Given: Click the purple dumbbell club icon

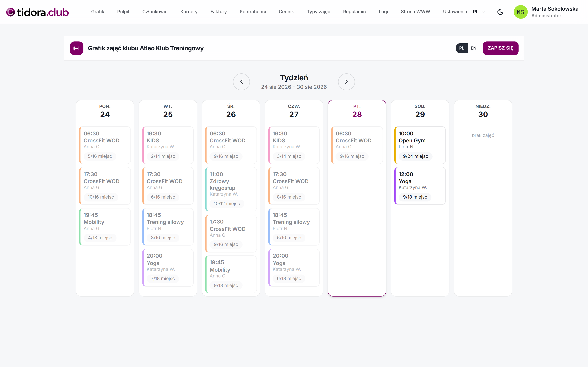Looking at the screenshot, I should point(77,48).
